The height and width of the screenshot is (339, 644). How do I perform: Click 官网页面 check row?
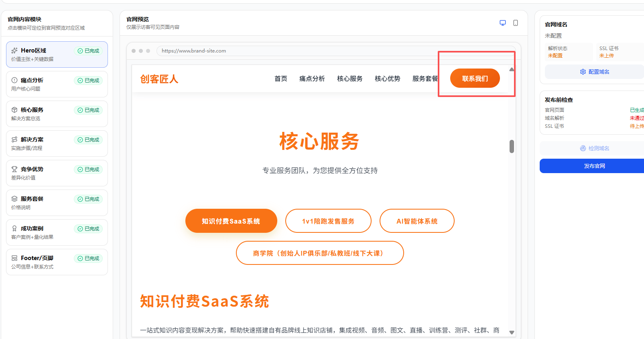click(594, 110)
